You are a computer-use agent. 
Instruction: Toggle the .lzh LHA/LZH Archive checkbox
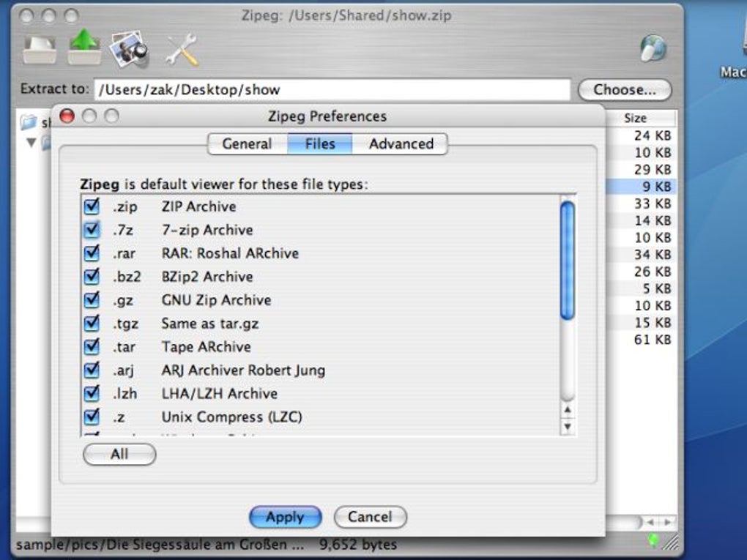point(92,393)
